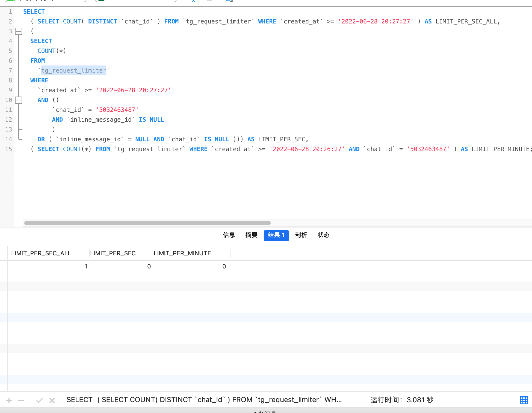This screenshot has height=413, width=532.
Task: Switch to the 剖析 tab
Action: (301, 235)
